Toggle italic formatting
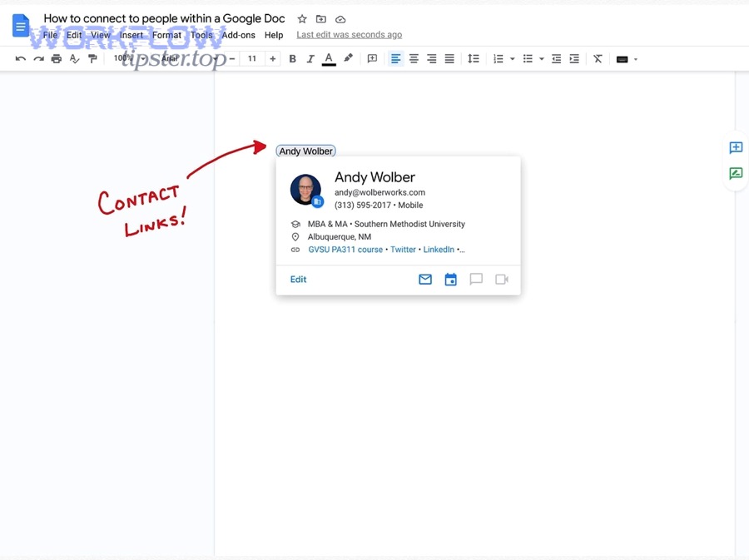 (310, 58)
